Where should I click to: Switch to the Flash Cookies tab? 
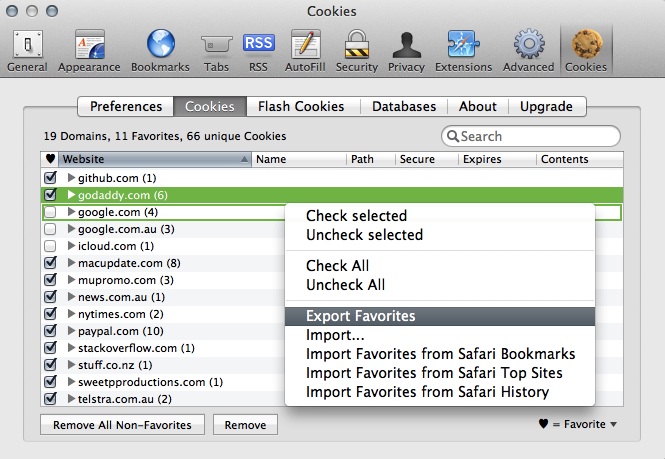tap(301, 106)
